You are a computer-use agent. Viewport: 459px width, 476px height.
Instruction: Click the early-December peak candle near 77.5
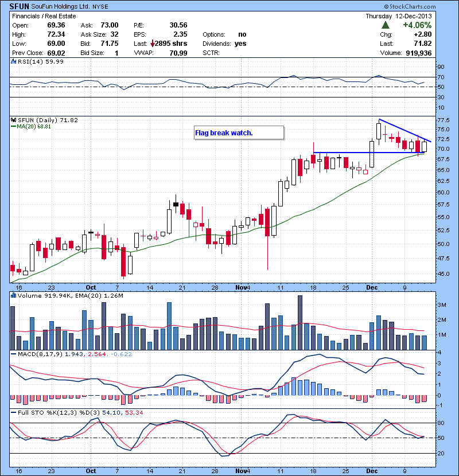(x=379, y=131)
